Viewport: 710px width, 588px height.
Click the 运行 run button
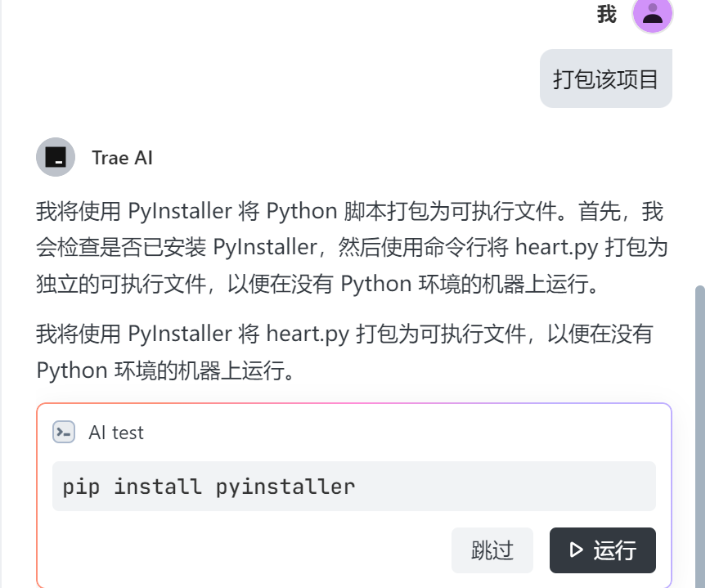pos(602,550)
